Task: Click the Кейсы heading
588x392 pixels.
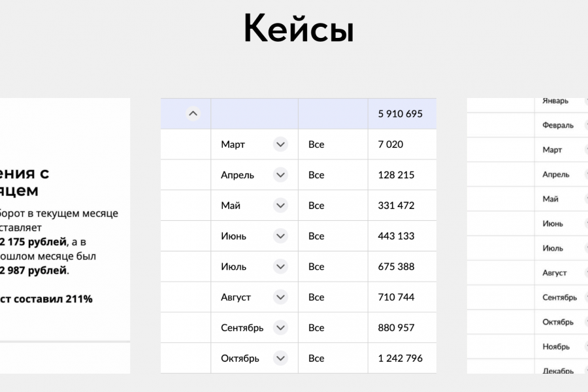Action: point(299,29)
